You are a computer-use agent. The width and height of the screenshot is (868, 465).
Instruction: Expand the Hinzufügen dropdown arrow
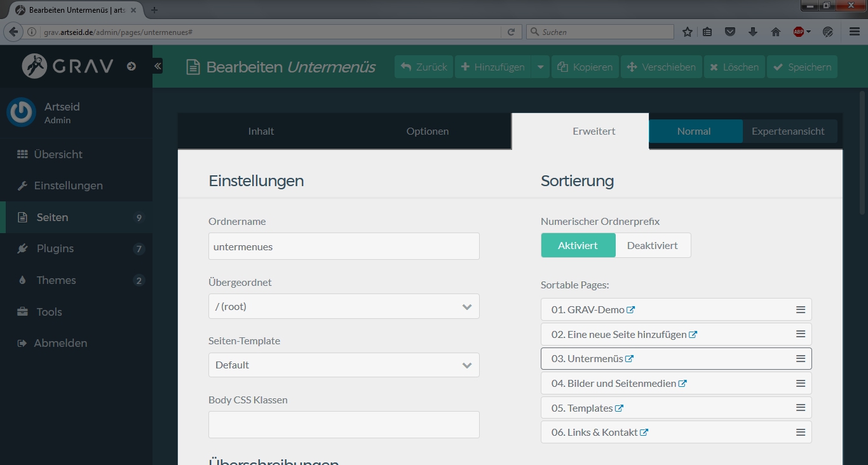(x=540, y=67)
